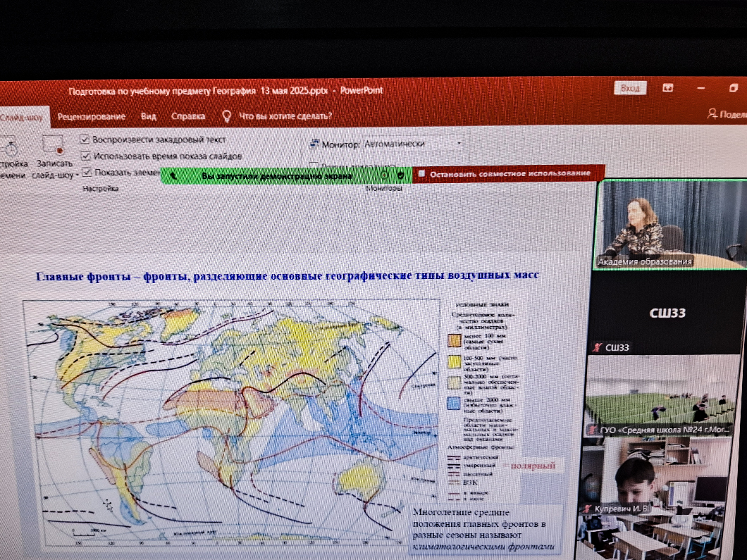Click the record indicator icon on the sharing bar
Viewport: 747px width, 560px height.
pos(384,175)
